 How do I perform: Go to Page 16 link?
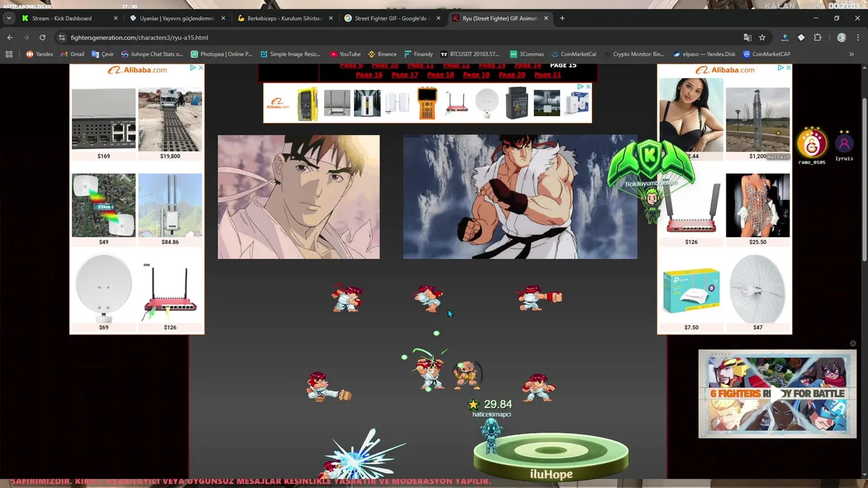369,75
